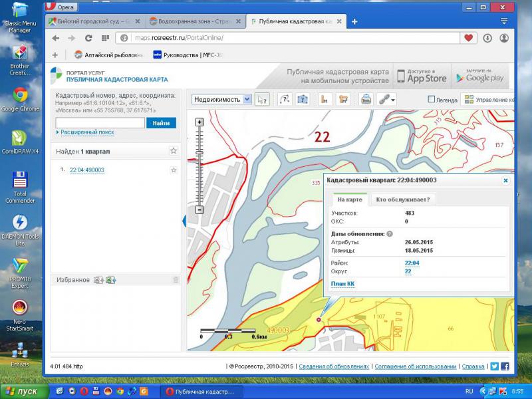Switch to Кто обслуживает? tab
The height and width of the screenshot is (399, 532).
tap(403, 199)
